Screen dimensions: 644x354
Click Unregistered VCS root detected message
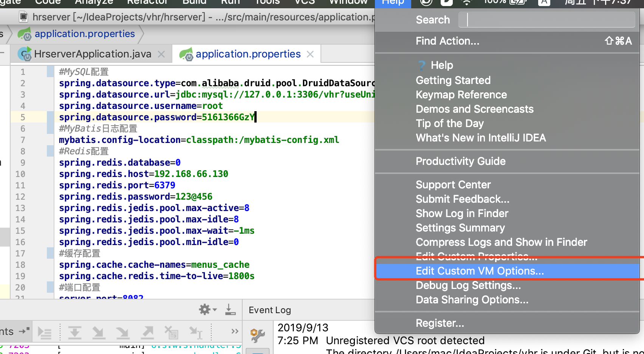click(x=405, y=340)
